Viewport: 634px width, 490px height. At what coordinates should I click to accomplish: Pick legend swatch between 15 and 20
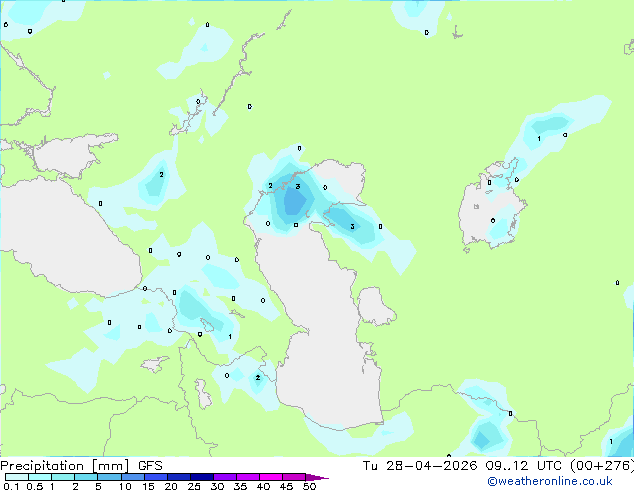pyautogui.click(x=156, y=477)
